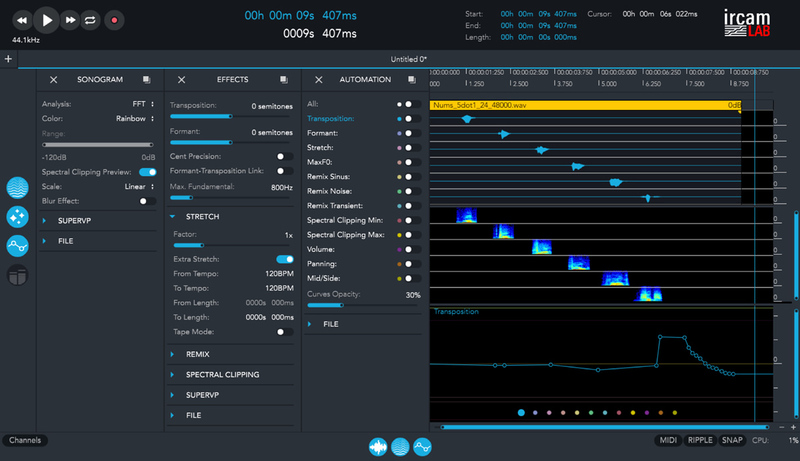
Task: Expand the Spectral Clipping section
Action: (x=222, y=375)
